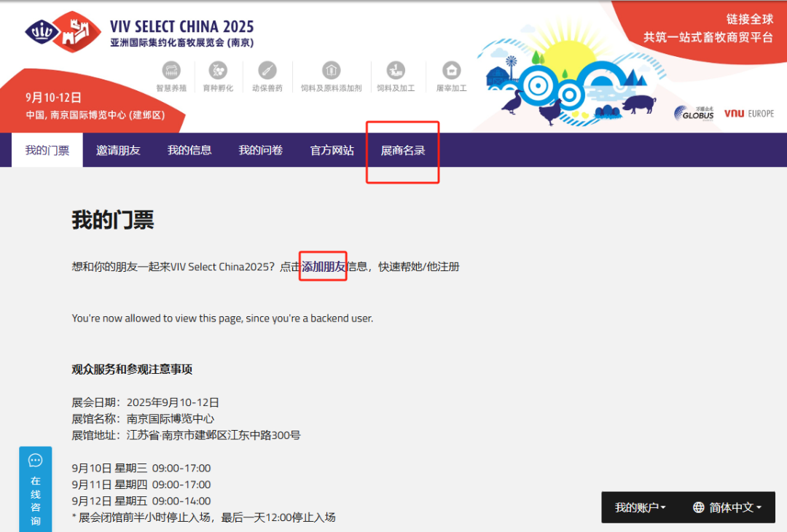Open the 简体中文 language dropdown

(x=727, y=507)
